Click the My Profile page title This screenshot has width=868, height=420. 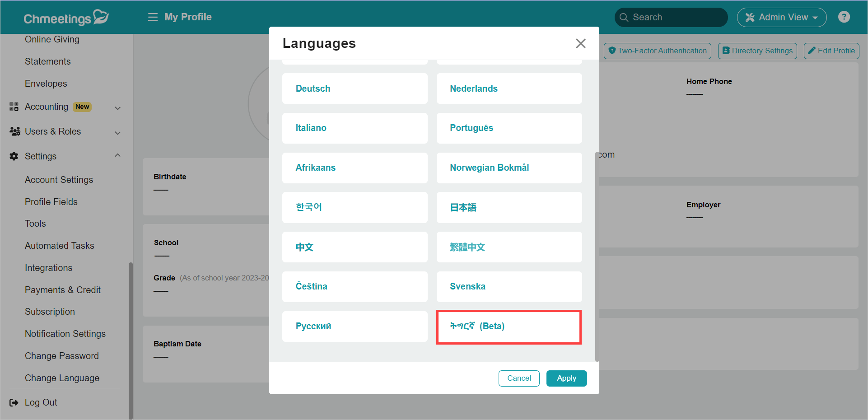188,17
